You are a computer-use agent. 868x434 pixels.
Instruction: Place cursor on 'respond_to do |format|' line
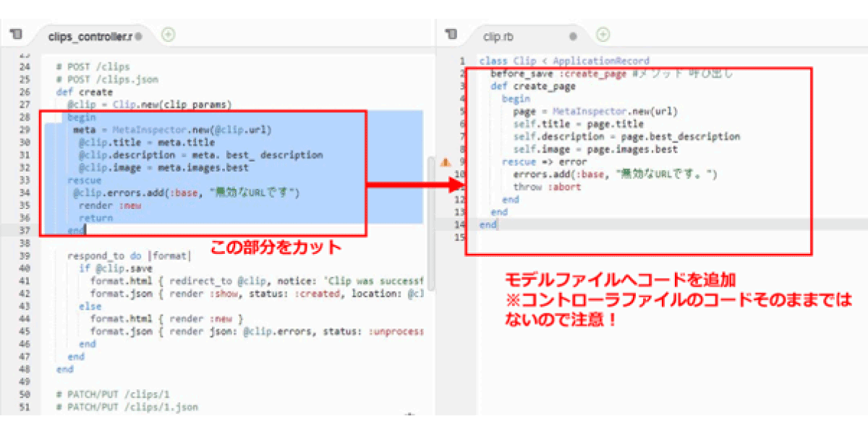tap(130, 256)
